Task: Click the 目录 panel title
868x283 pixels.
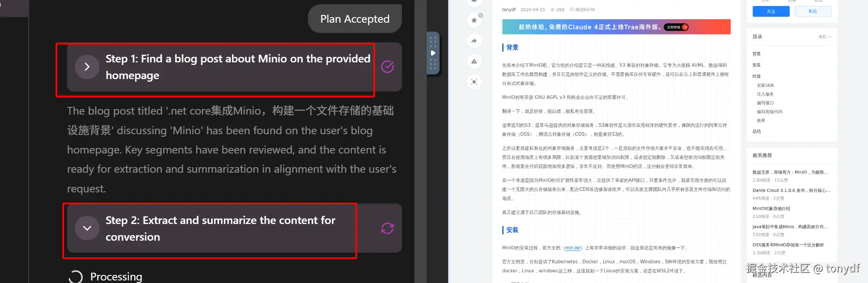Action: click(x=757, y=37)
